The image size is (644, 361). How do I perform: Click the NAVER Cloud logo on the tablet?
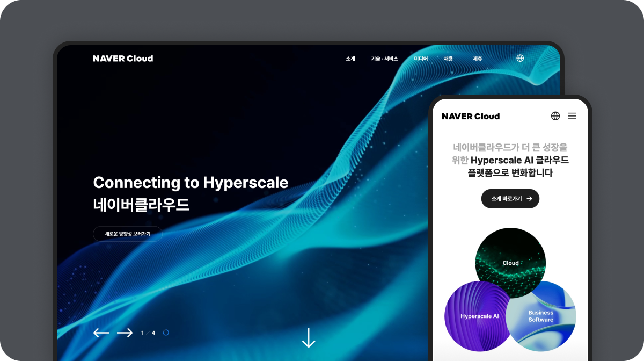coord(123,59)
